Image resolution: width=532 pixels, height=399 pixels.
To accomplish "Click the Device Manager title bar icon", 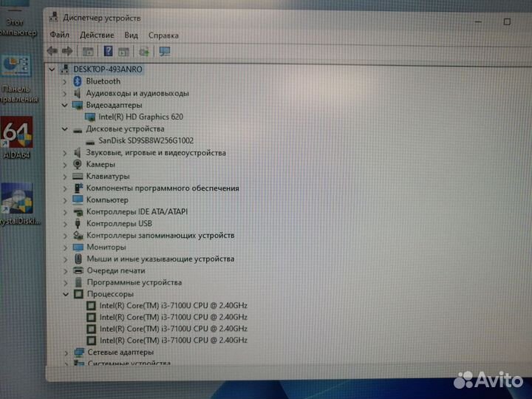I will click(x=54, y=17).
